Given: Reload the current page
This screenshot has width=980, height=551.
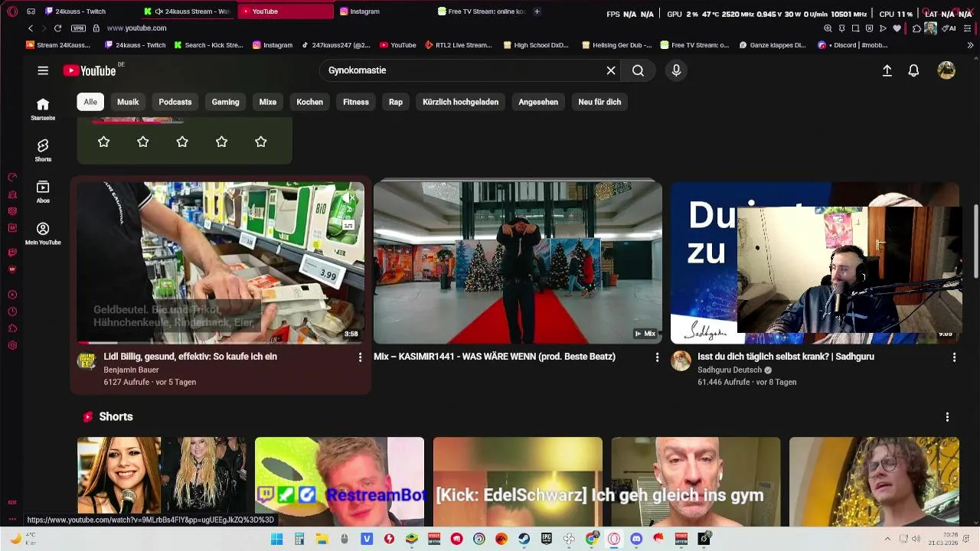Looking at the screenshot, I should 57,28.
